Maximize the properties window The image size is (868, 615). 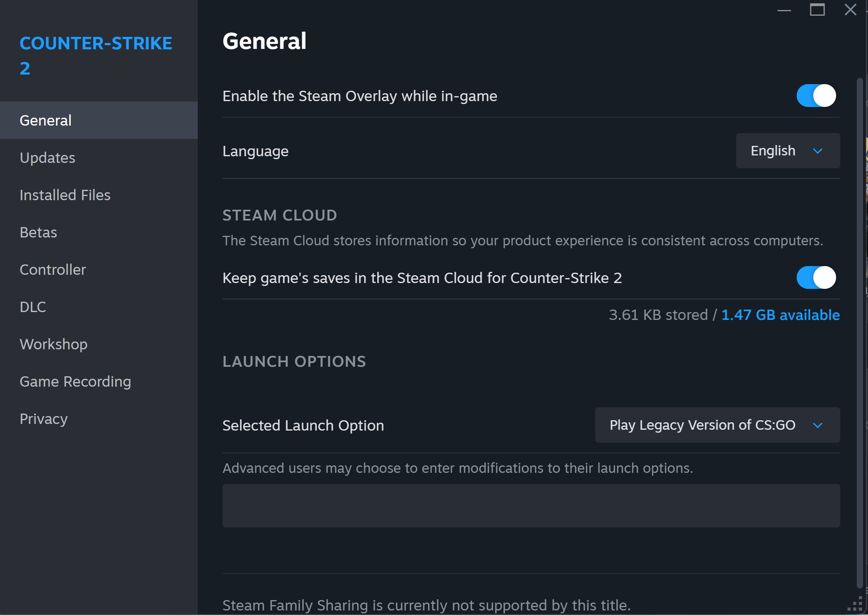[817, 10]
